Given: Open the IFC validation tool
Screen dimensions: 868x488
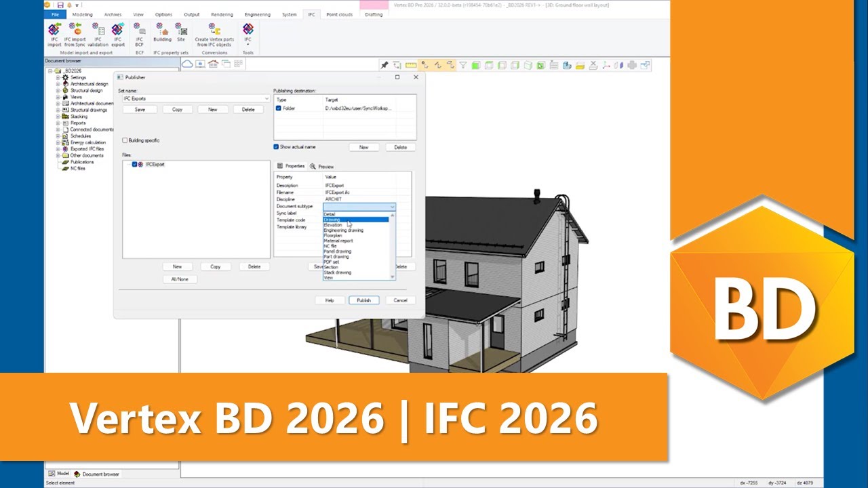Looking at the screenshot, I should click(98, 34).
